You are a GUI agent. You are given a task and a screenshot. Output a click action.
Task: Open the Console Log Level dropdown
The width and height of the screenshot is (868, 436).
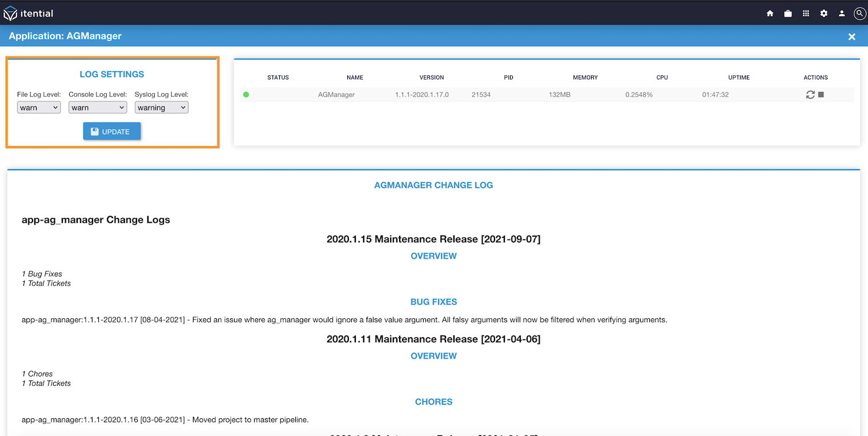tap(98, 107)
